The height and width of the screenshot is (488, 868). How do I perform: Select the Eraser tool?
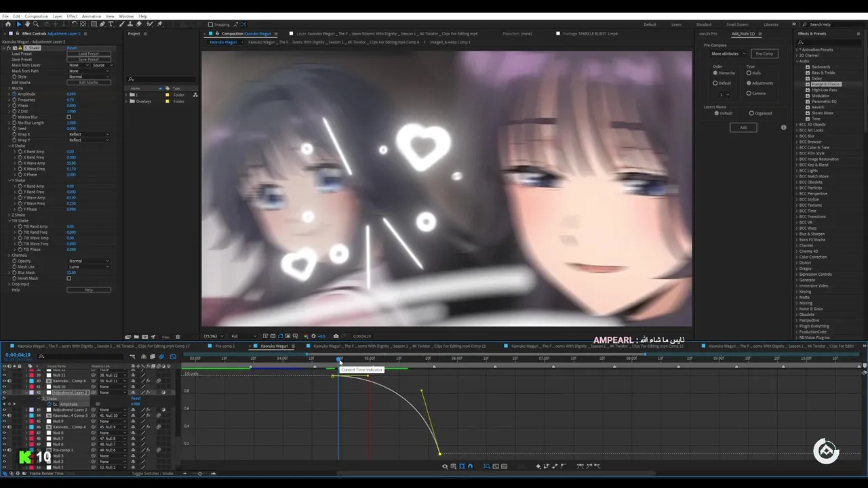tap(139, 24)
